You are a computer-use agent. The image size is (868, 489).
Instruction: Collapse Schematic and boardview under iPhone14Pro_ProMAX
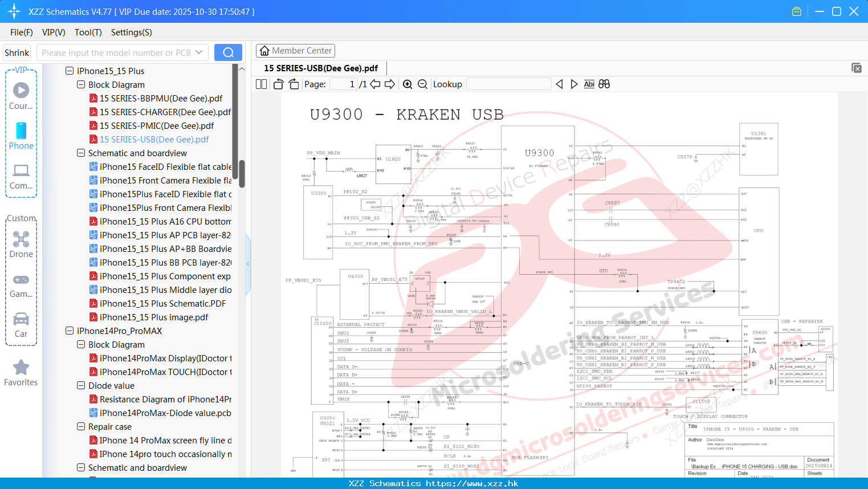tap(81, 468)
